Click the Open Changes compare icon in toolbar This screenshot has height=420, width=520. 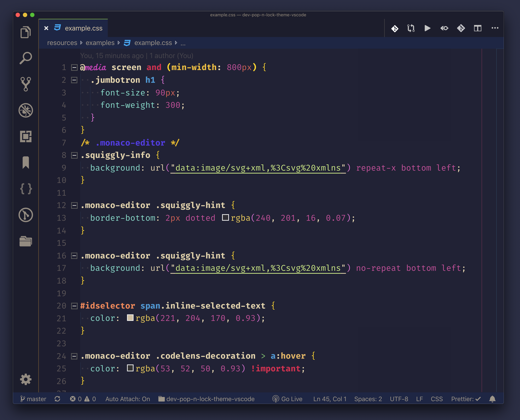(x=411, y=28)
